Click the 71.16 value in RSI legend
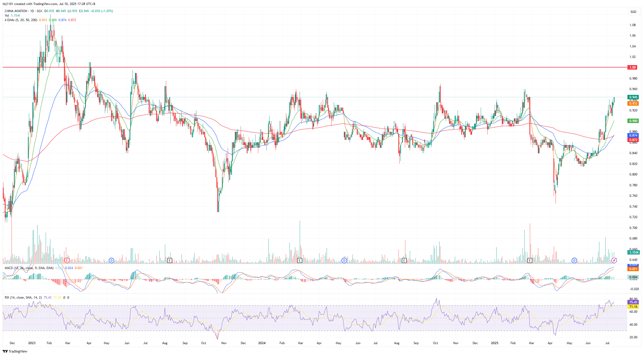This screenshot has width=644, height=356. pyautogui.click(x=57, y=298)
